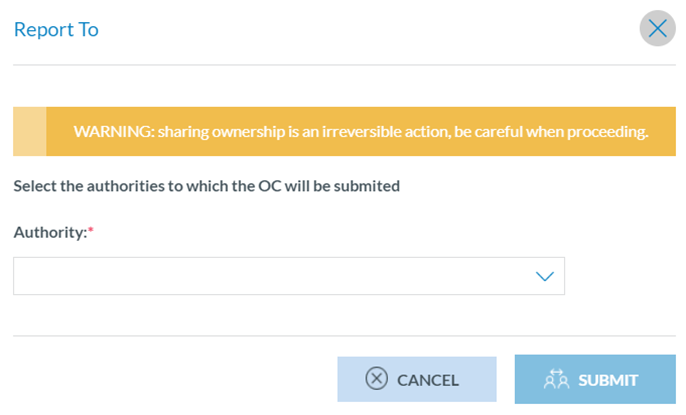Open the Authority combo box field
This screenshot has width=686, height=415.
pyautogui.click(x=270, y=276)
